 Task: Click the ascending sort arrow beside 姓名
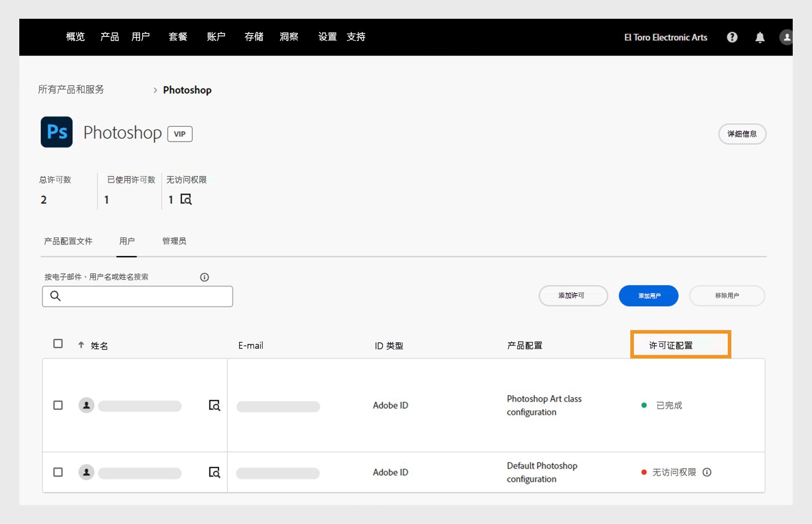80,344
